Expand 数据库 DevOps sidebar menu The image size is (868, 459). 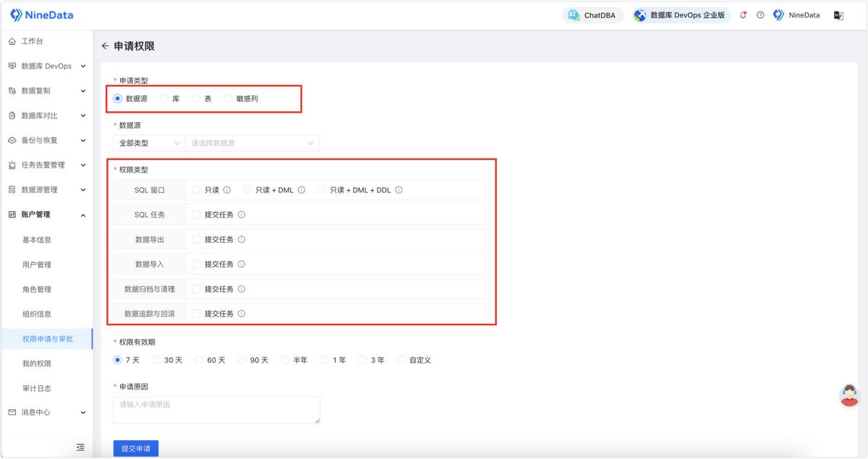tap(83, 67)
